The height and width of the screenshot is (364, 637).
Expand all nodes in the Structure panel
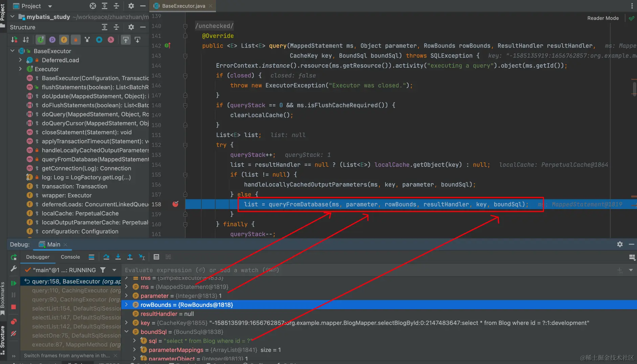(105, 27)
